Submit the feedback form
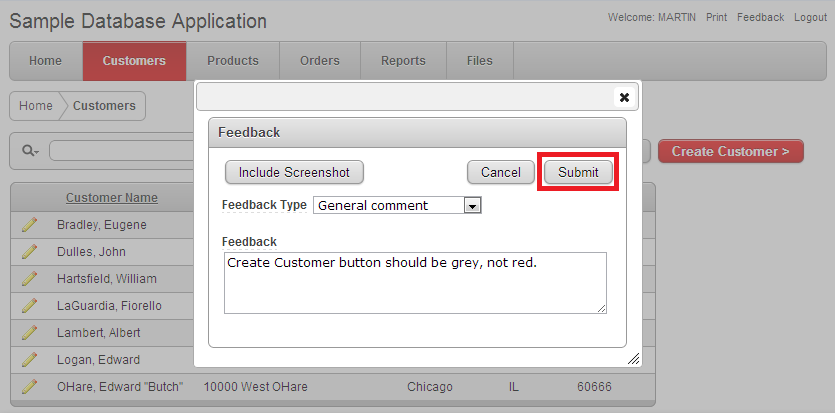835x413 pixels. click(x=578, y=172)
